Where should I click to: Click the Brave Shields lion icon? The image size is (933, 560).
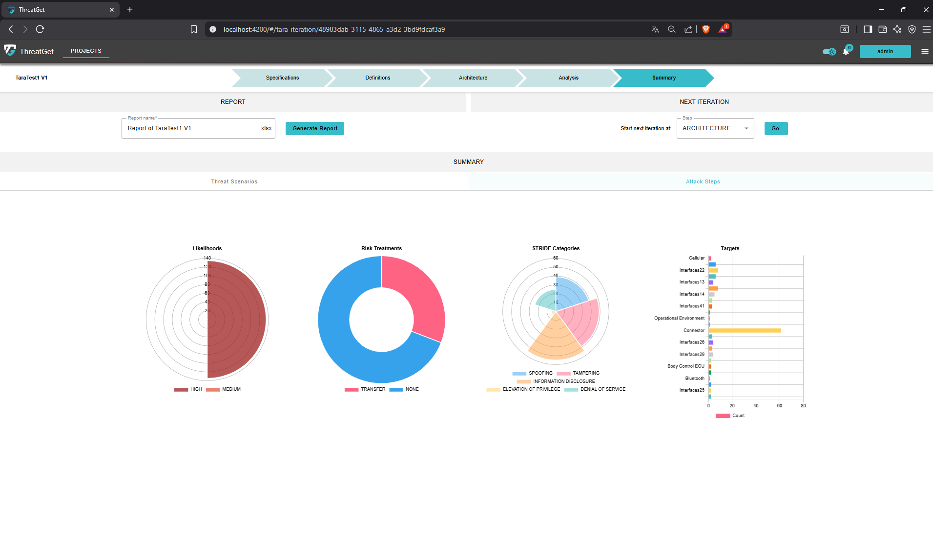[x=705, y=29]
